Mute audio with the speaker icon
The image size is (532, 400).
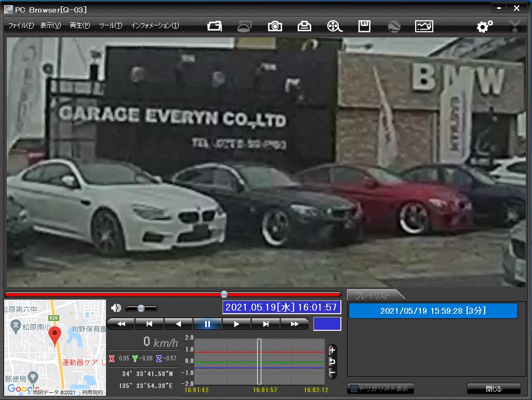[116, 308]
